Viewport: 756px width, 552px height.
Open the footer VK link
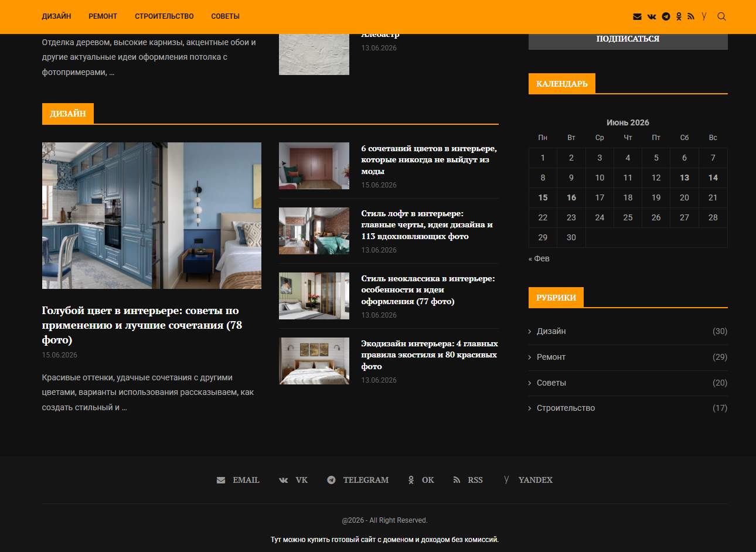[x=293, y=480]
